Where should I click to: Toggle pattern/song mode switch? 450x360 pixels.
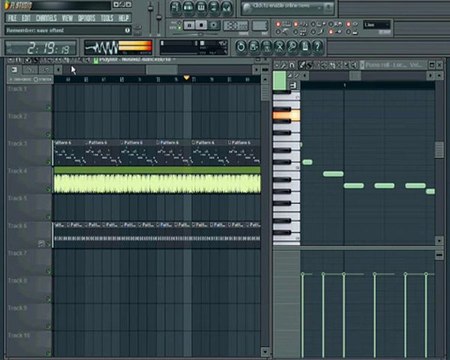click(x=179, y=26)
